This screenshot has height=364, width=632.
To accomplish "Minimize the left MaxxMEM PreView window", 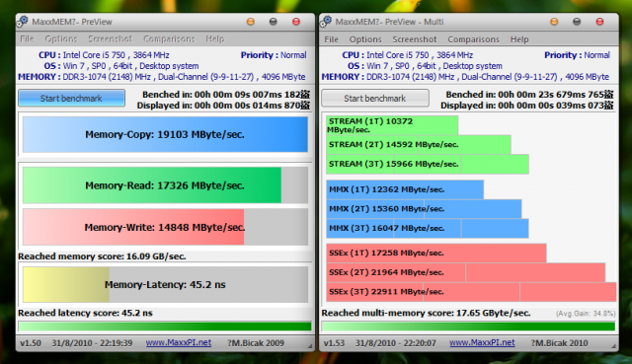I will pos(251,22).
